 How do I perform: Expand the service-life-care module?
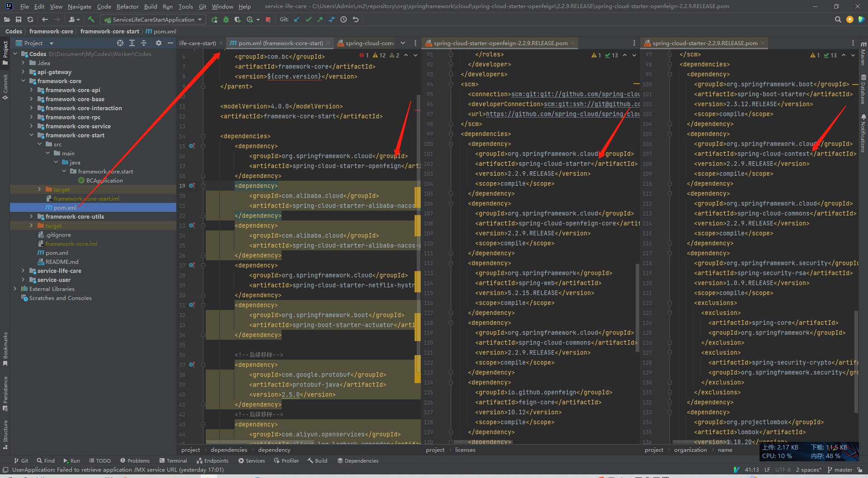tap(23, 271)
